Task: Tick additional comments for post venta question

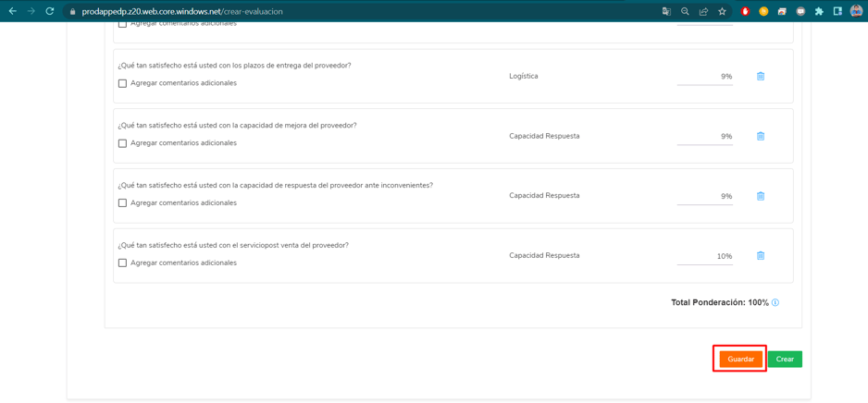Action: tap(122, 263)
